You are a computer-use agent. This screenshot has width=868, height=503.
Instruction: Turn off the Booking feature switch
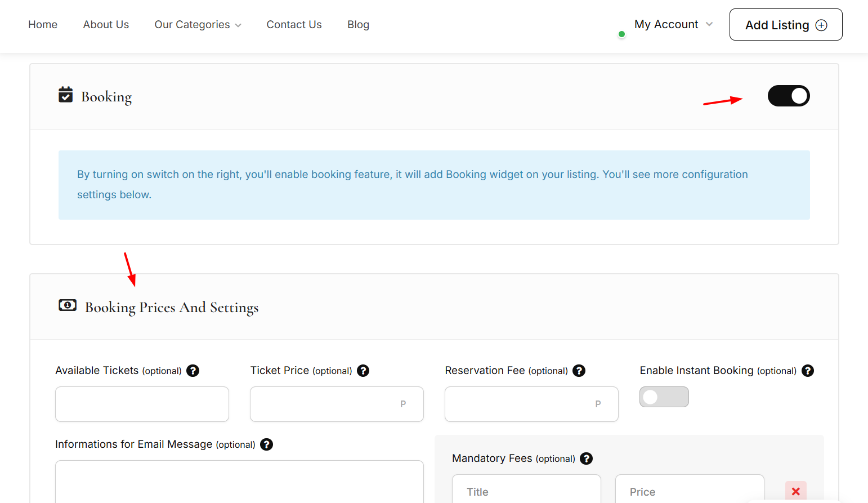[788, 96]
